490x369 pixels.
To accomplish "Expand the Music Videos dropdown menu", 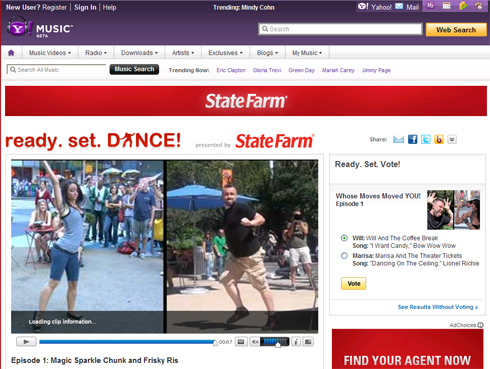I will [50, 53].
